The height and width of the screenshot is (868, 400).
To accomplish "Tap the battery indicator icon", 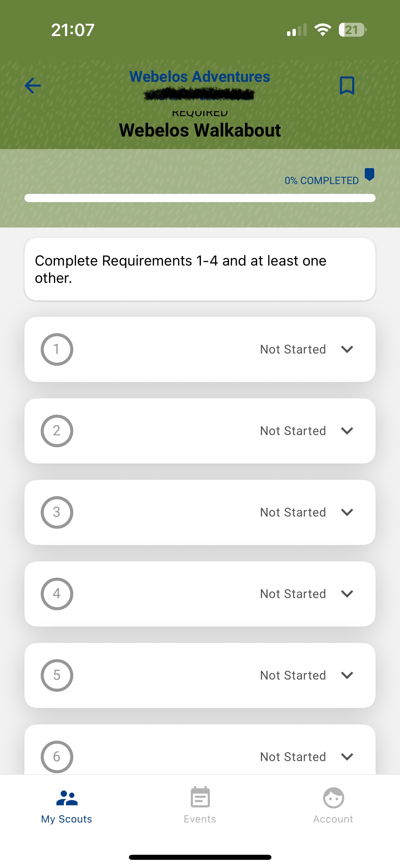I will click(352, 30).
